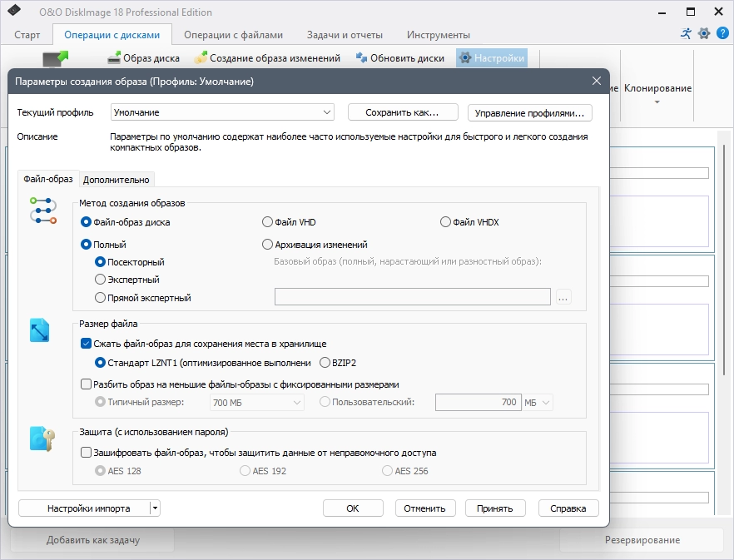Open Справка help button

pyautogui.click(x=568, y=508)
